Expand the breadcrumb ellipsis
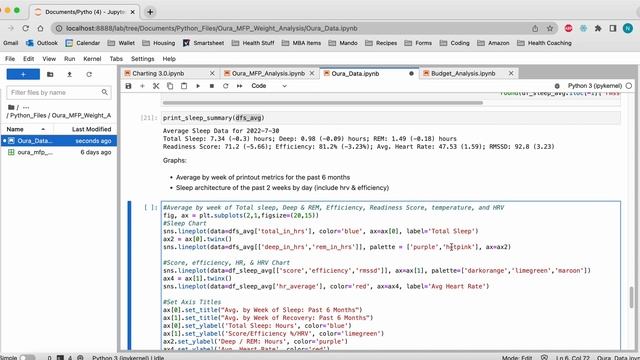This screenshot has height=360, width=640. click(26, 107)
